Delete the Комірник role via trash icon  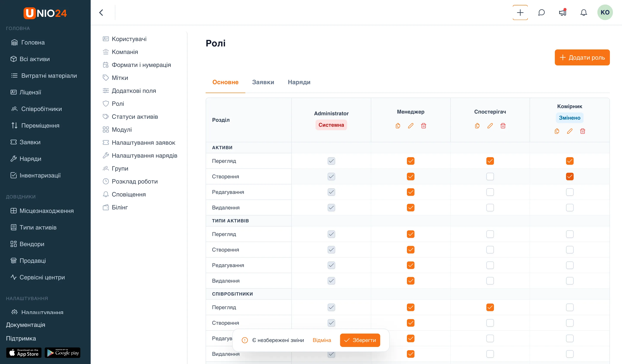[x=582, y=131]
